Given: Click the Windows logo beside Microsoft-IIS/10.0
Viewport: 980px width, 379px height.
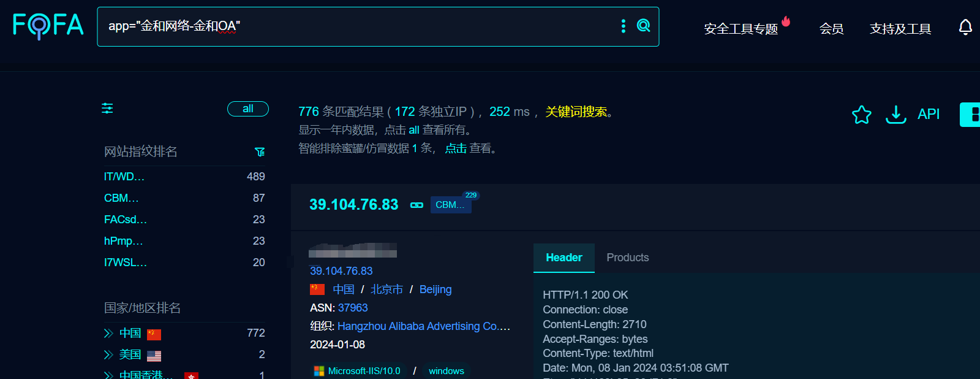Looking at the screenshot, I should (x=318, y=370).
